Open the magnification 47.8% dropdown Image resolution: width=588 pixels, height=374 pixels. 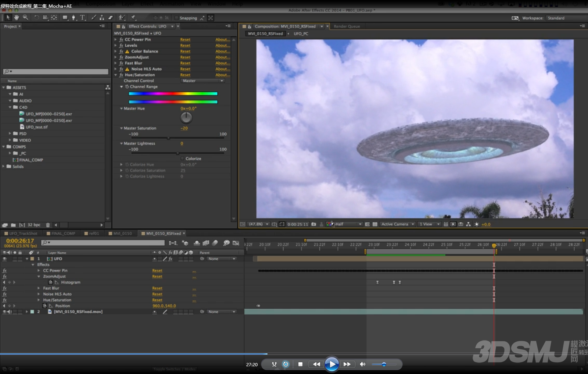[x=259, y=224]
